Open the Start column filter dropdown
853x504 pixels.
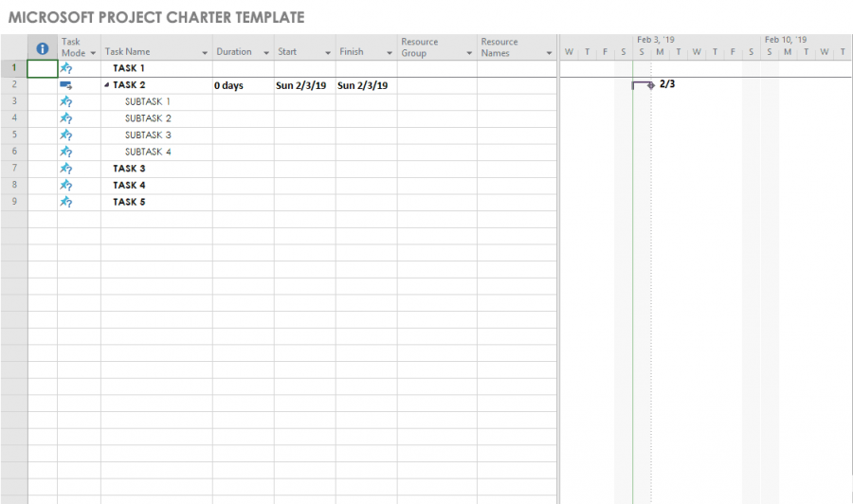click(328, 53)
